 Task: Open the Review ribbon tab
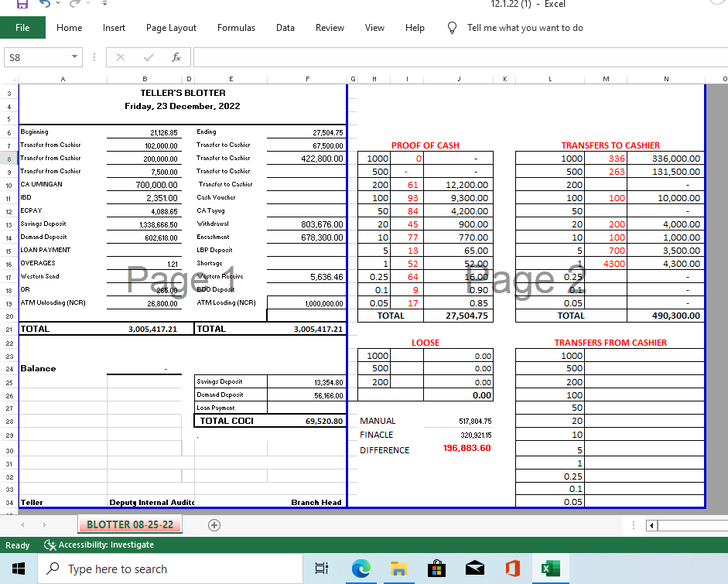[330, 28]
